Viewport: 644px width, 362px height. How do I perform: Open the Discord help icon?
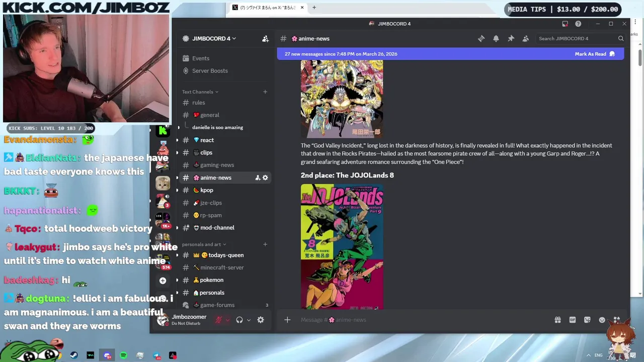(x=578, y=24)
